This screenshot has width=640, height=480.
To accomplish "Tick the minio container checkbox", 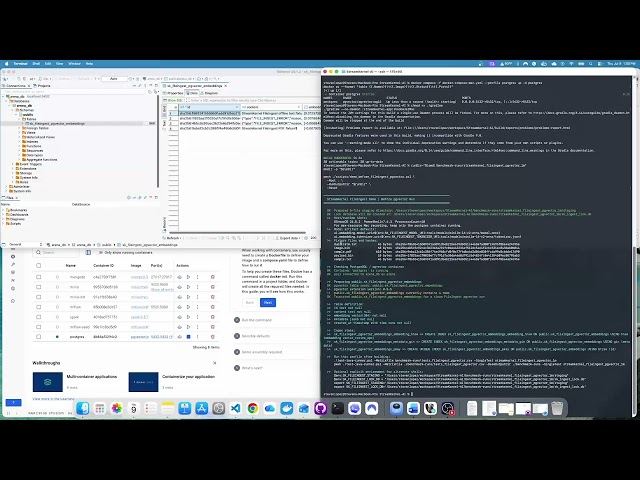I will 39,287.
